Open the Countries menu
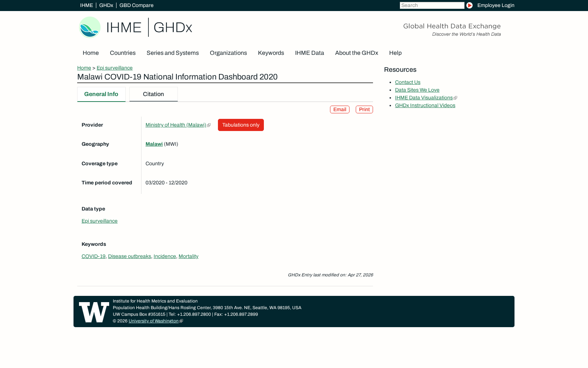The height and width of the screenshot is (368, 588). (123, 53)
